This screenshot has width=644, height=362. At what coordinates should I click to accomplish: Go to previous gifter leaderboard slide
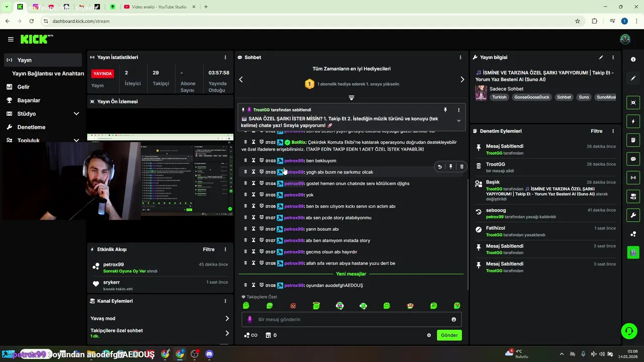[241, 79]
